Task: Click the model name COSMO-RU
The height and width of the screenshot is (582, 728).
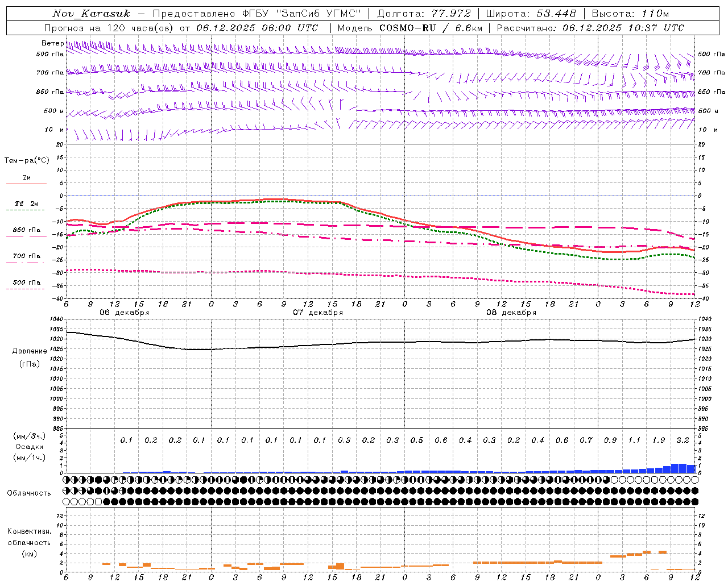Action: pos(408,28)
